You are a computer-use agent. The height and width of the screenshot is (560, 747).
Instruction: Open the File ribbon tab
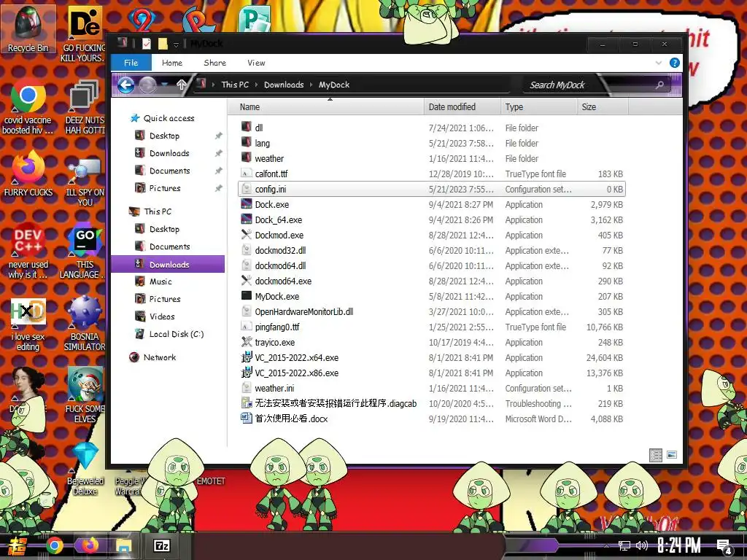131,63
